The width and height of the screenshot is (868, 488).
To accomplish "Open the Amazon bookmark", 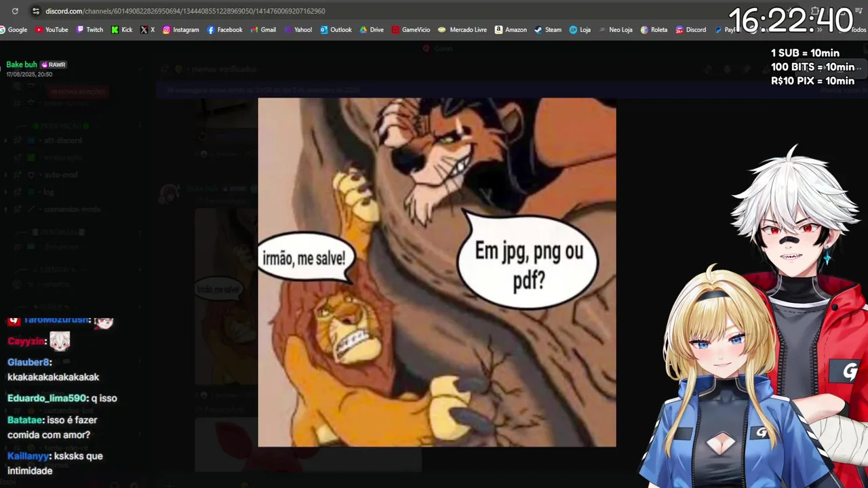I will point(511,30).
